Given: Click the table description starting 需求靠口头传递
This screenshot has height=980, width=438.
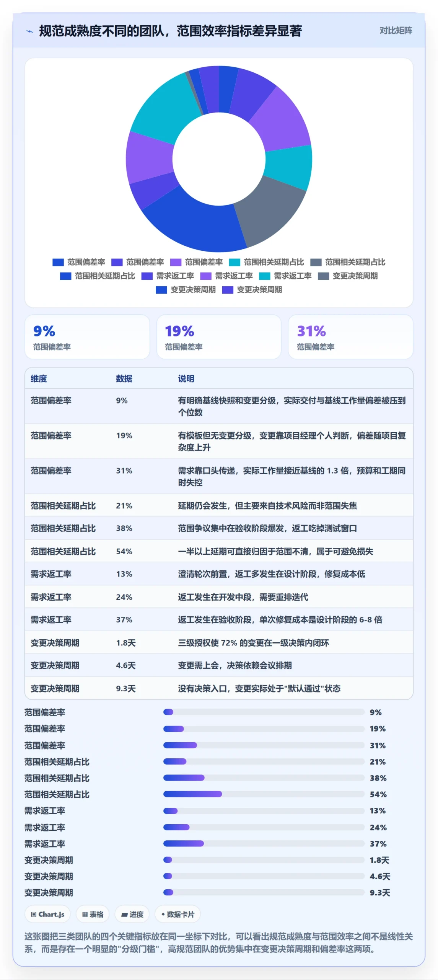Looking at the screenshot, I should point(292,476).
